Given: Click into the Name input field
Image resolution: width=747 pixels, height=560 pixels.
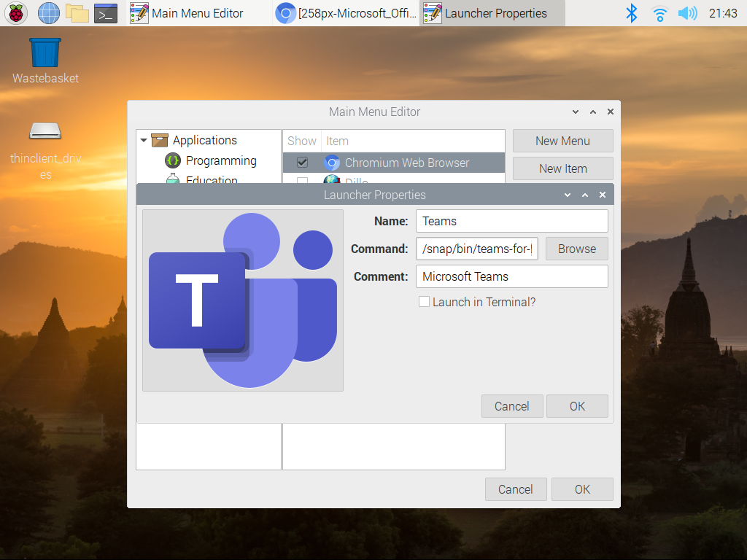Looking at the screenshot, I should point(511,221).
